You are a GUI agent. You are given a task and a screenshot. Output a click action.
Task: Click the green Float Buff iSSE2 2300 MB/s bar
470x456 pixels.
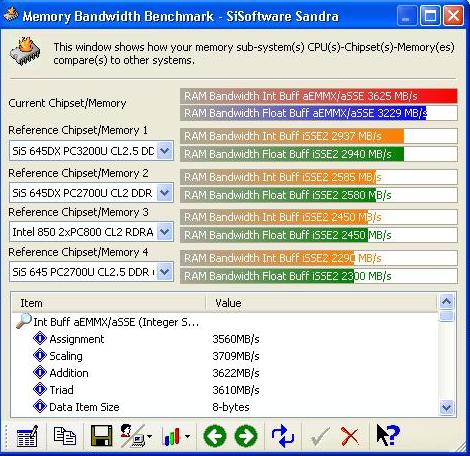267,276
